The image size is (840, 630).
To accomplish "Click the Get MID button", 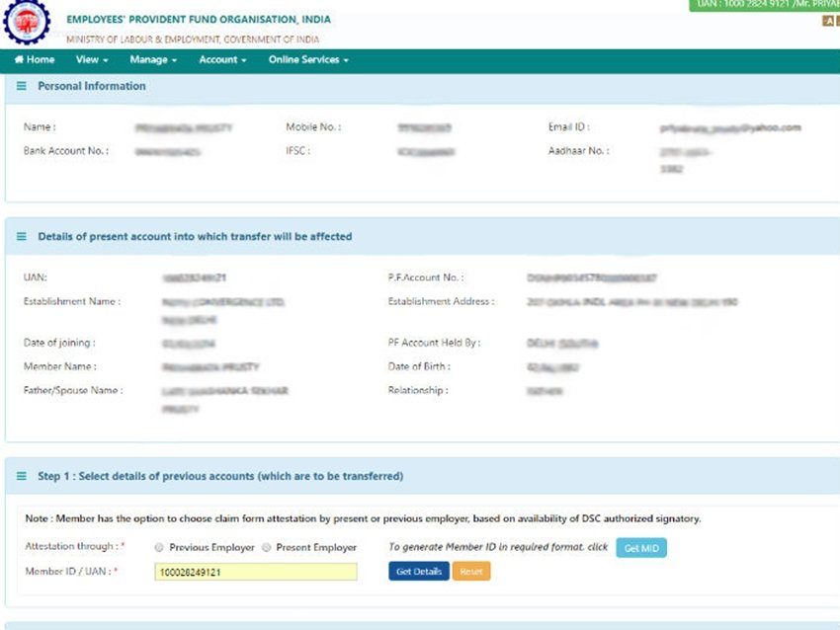I will point(641,548).
